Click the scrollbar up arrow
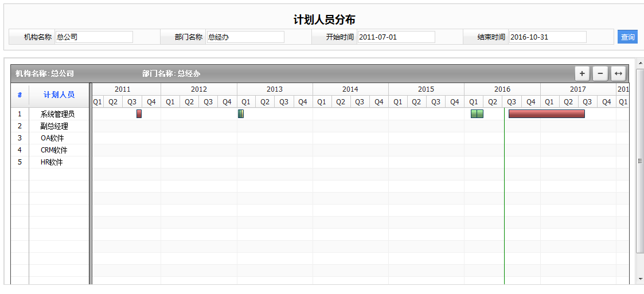 coord(641,62)
